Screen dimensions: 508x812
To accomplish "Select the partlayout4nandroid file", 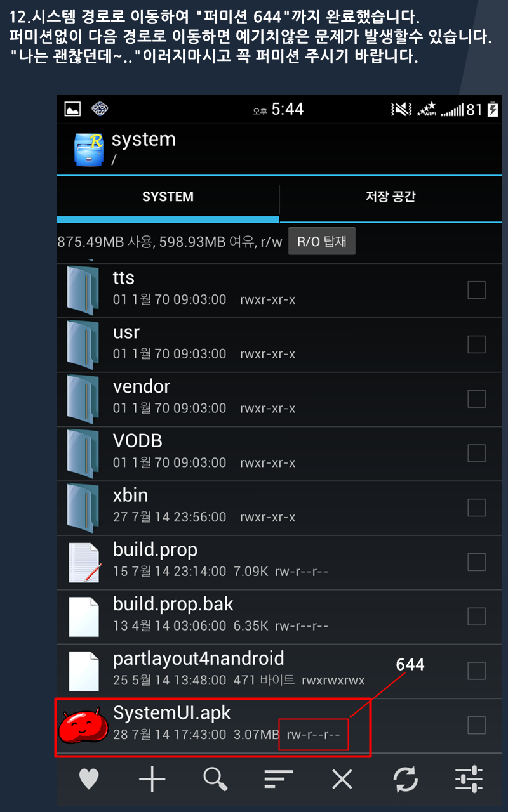I will coord(279,671).
